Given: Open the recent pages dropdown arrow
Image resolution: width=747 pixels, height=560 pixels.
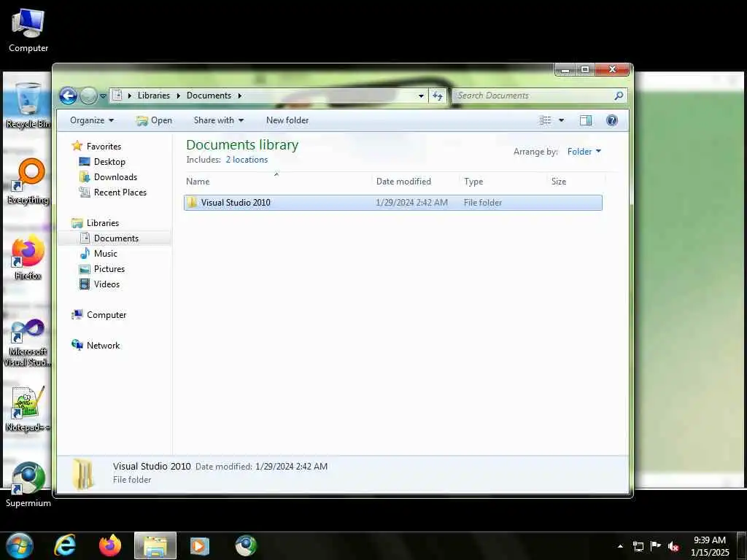Looking at the screenshot, I should tap(103, 96).
